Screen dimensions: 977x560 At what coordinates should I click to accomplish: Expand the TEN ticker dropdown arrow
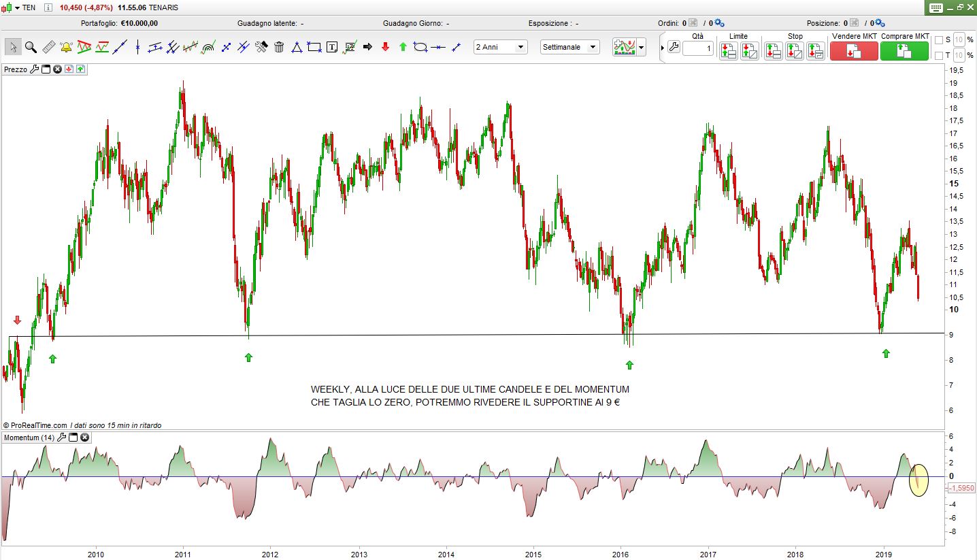(17, 7)
